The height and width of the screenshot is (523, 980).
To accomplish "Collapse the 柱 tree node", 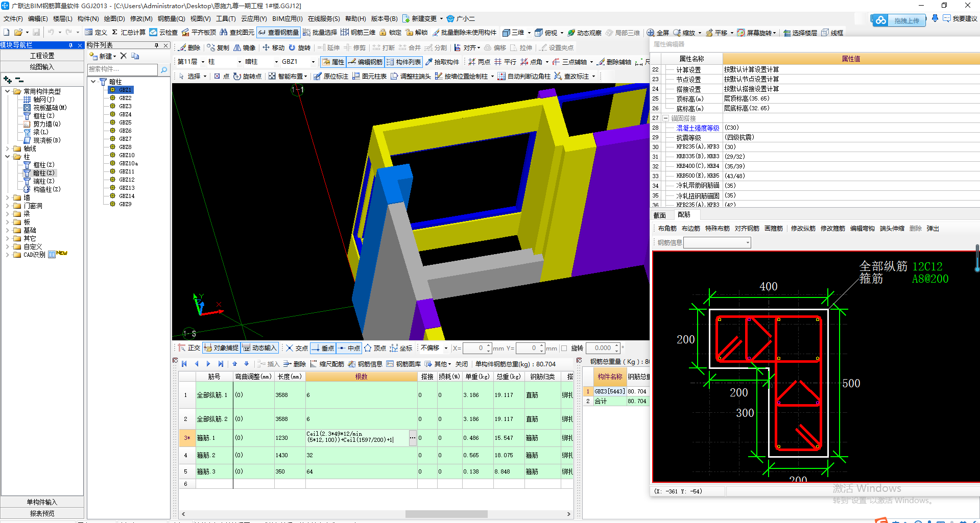I will (x=7, y=157).
